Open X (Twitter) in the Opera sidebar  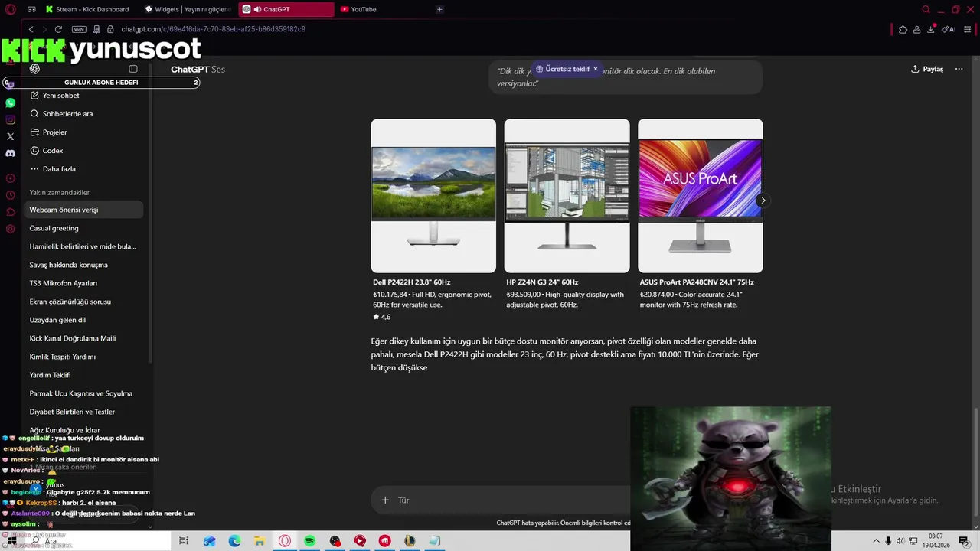10,136
